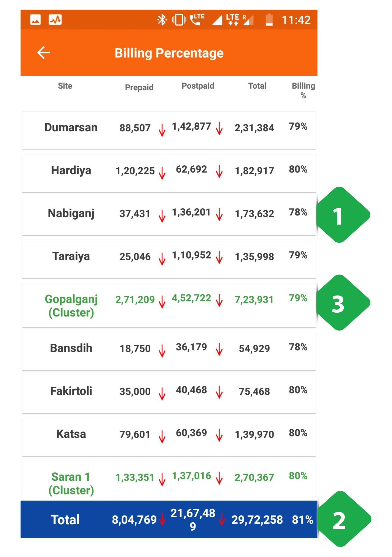Tap the back arrow in header
392x557 pixels.
pos(44,53)
